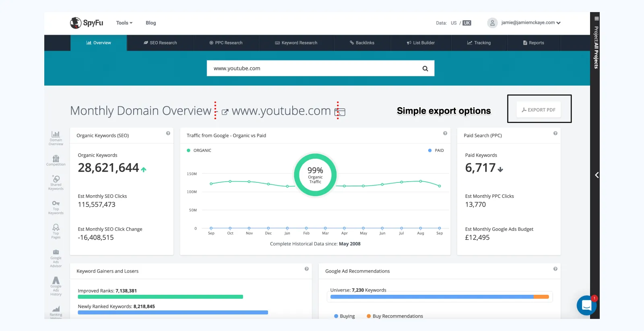
Task: Click the Universe keywords progress bar
Action: point(440,297)
